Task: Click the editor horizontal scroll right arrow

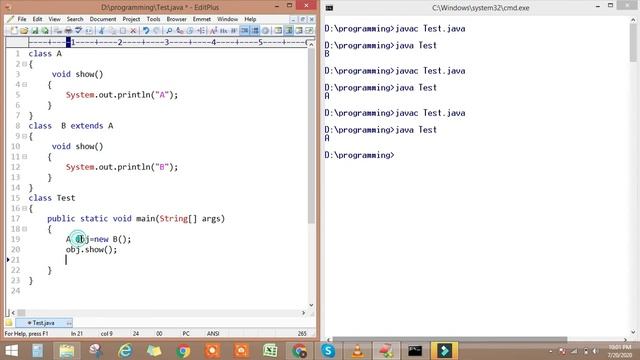Action: [x=303, y=313]
